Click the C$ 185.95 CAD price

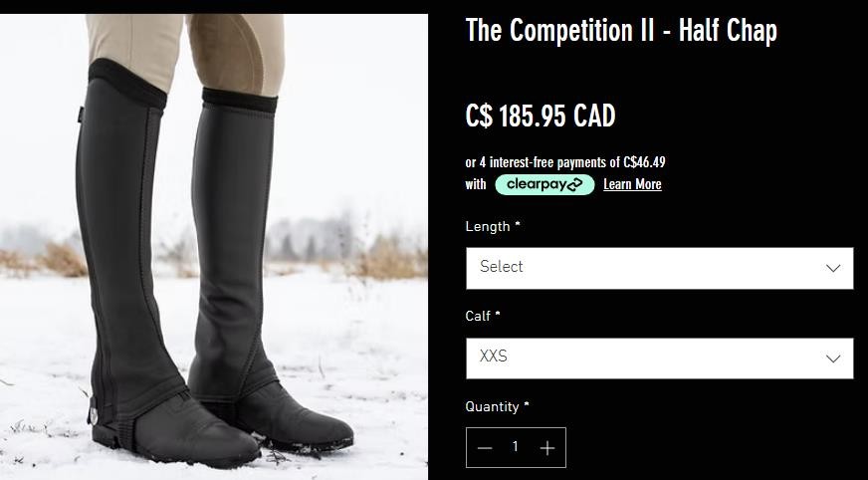(541, 117)
